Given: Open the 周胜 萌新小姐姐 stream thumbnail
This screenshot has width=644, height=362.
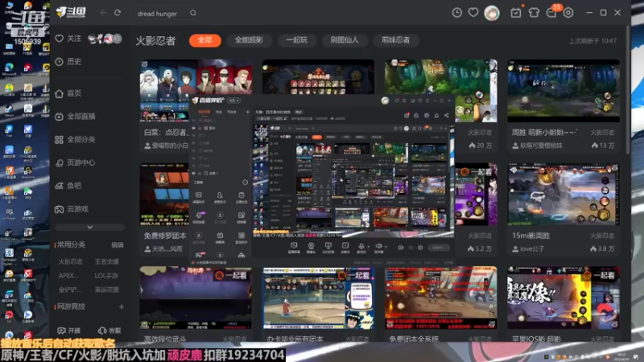Looking at the screenshot, I should 563,91.
